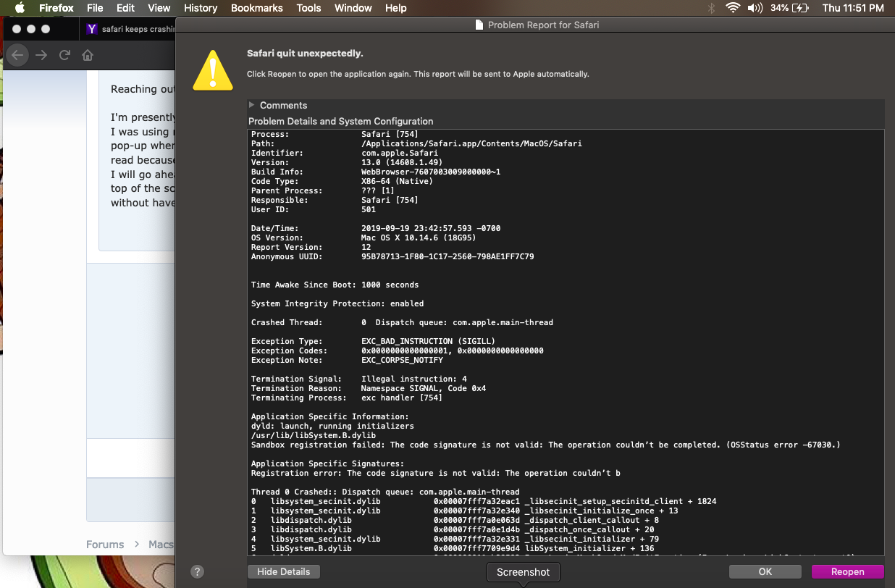
Task: Click the Hide Details button
Action: tap(284, 571)
